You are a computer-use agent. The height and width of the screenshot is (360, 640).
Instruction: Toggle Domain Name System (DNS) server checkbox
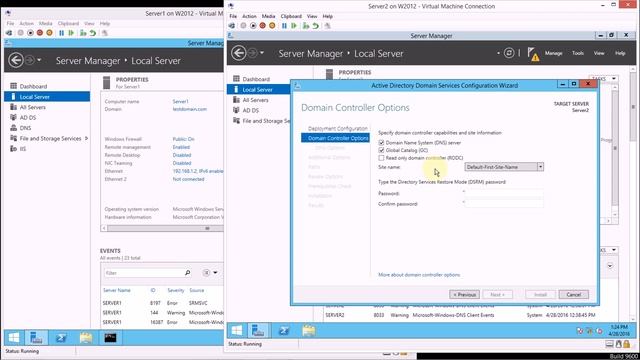tap(381, 143)
